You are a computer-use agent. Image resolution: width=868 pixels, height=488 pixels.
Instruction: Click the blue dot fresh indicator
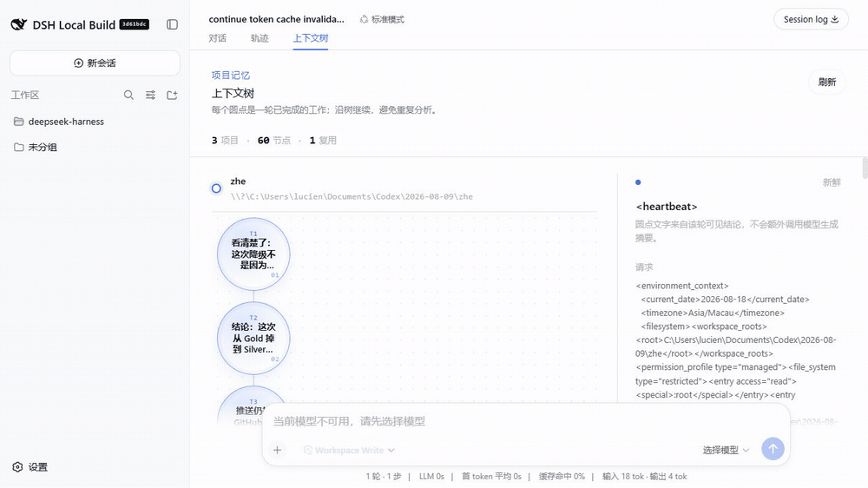pyautogui.click(x=638, y=182)
